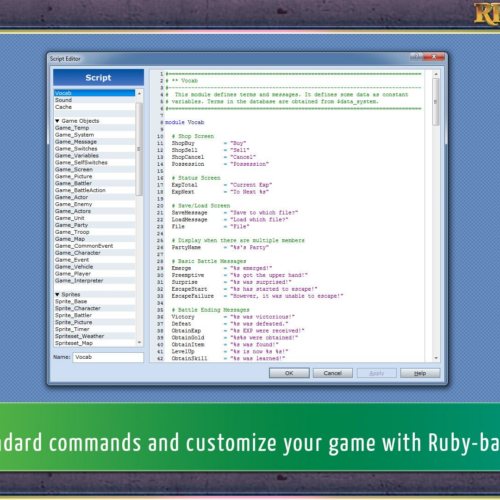Click the '# Shop Screen' comment line
This screenshot has width=500, height=500.
click(193, 136)
